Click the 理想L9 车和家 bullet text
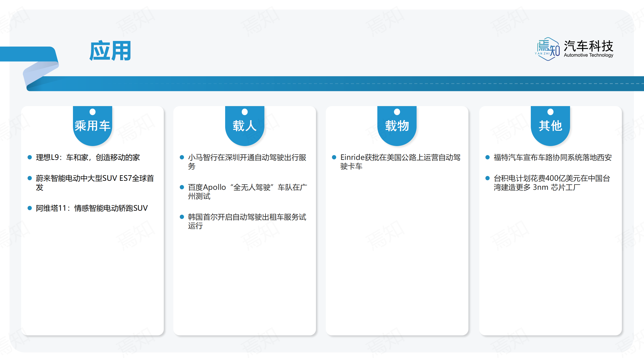644x362 pixels. click(88, 157)
